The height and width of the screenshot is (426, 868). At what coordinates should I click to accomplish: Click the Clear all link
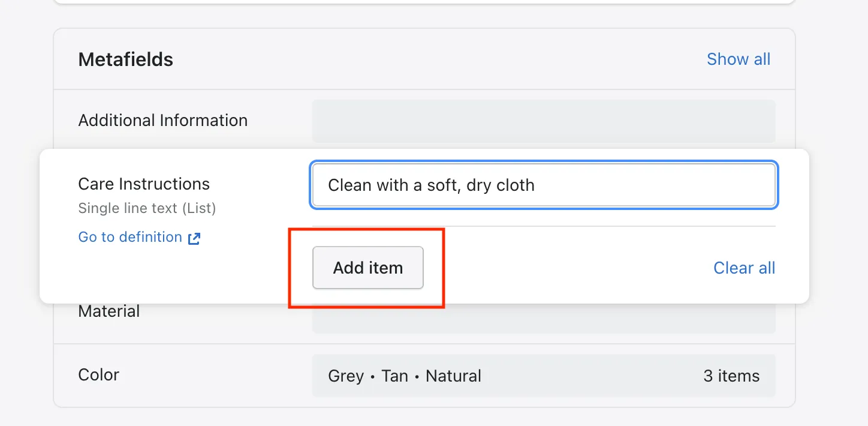[x=744, y=268]
